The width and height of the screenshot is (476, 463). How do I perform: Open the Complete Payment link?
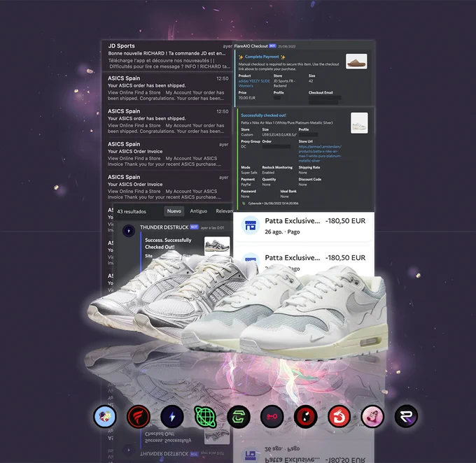(262, 57)
